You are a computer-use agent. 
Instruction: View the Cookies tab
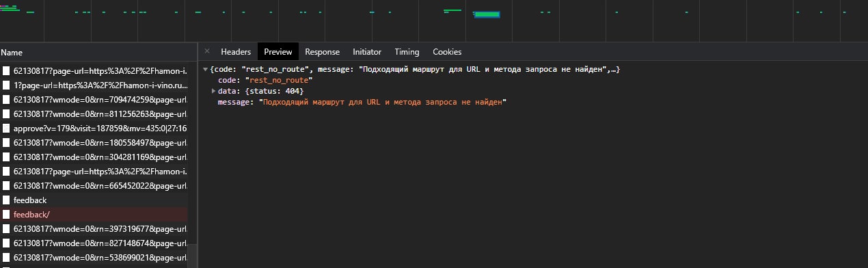click(x=447, y=51)
